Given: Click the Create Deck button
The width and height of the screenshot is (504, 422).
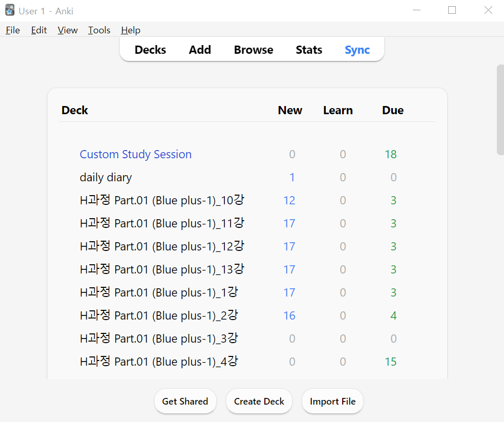Looking at the screenshot, I should tap(259, 401).
